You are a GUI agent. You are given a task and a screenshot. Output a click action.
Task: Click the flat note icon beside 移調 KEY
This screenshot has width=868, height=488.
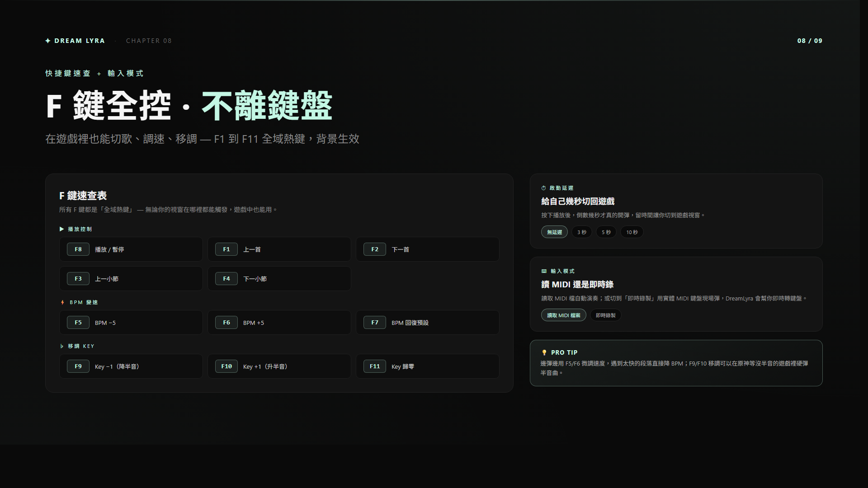(62, 346)
